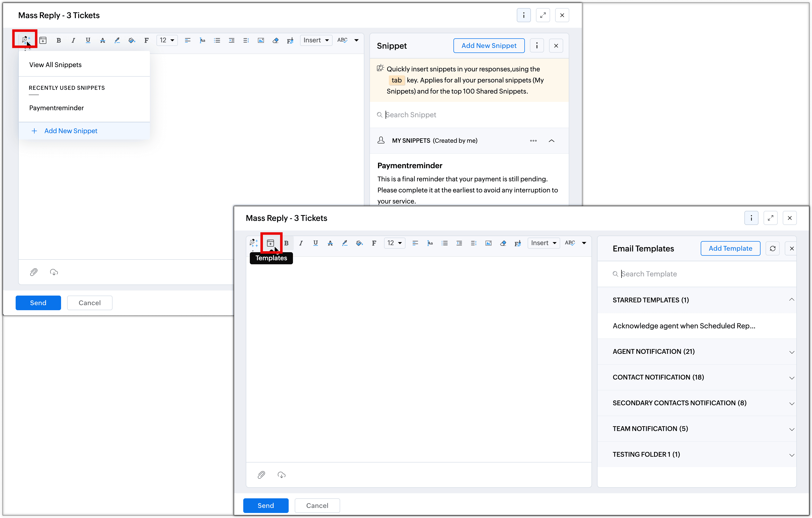Toggle strikethrough in lower toolbar
This screenshot has height=518, width=812.
(x=330, y=243)
